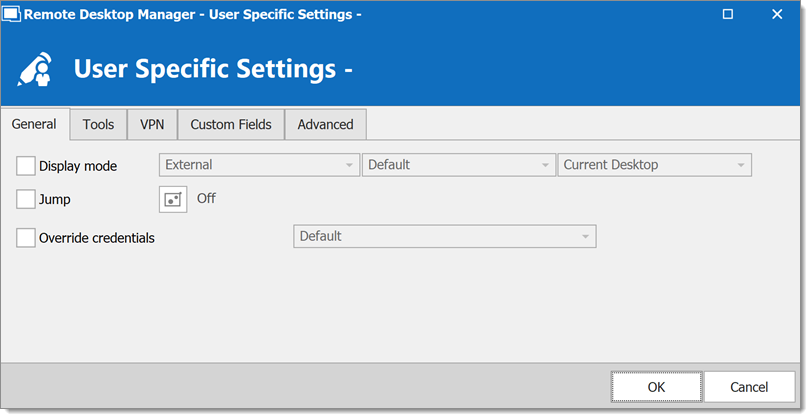811x419 pixels.
Task: Click the Jump host settings icon button
Action: 173,199
